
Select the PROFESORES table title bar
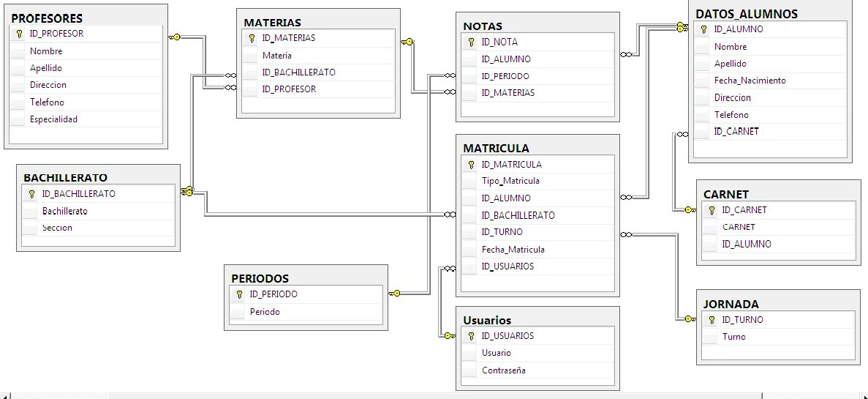86,18
